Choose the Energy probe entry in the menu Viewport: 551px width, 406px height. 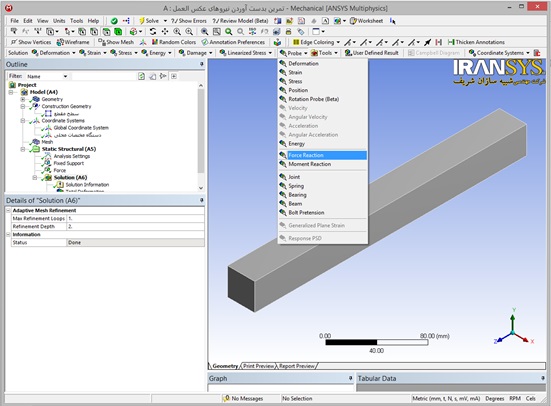click(x=323, y=144)
